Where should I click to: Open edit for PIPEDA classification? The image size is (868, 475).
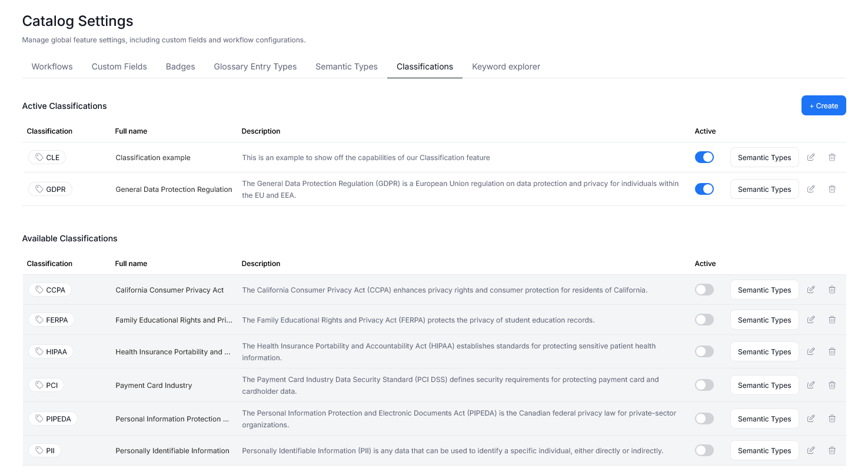pos(811,418)
